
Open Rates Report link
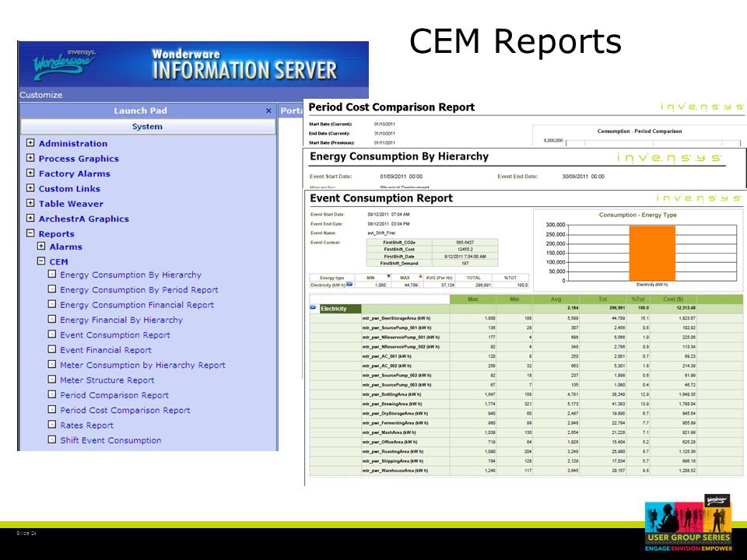tap(86, 425)
